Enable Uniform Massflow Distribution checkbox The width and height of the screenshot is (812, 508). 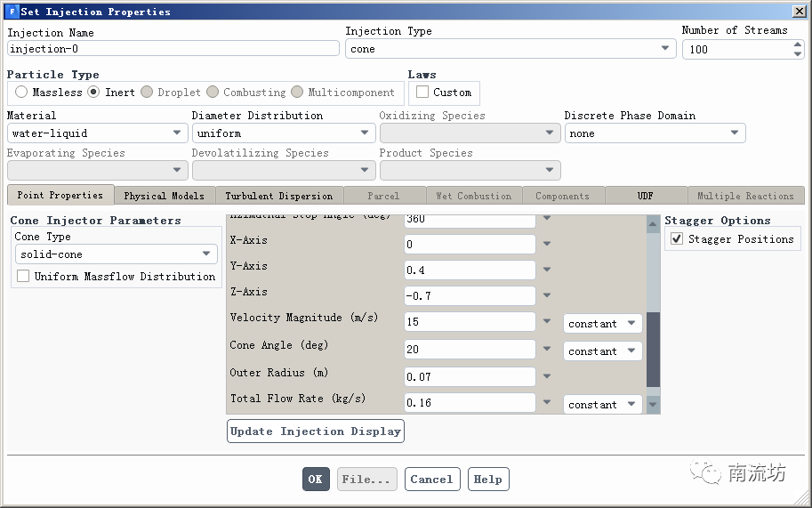click(23, 277)
